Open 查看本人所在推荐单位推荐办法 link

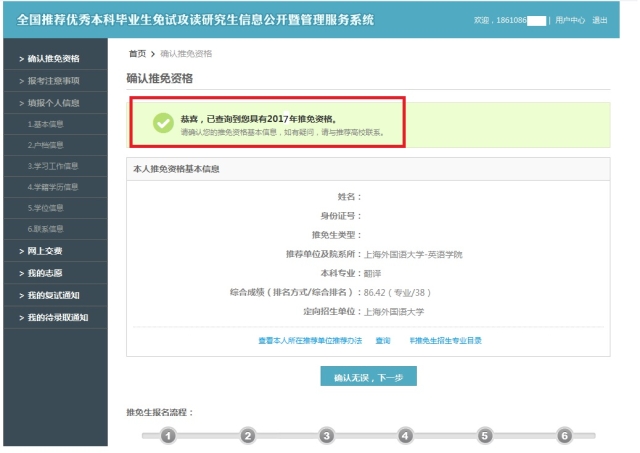(x=310, y=341)
